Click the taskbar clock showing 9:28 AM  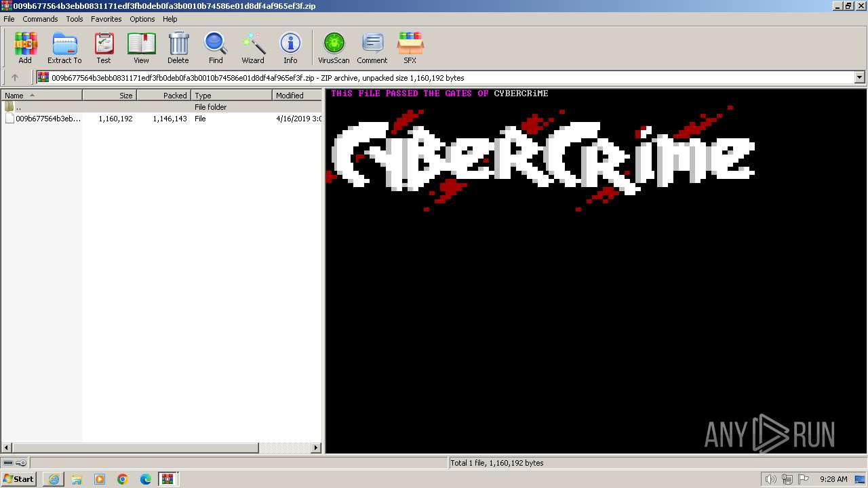pos(833,479)
